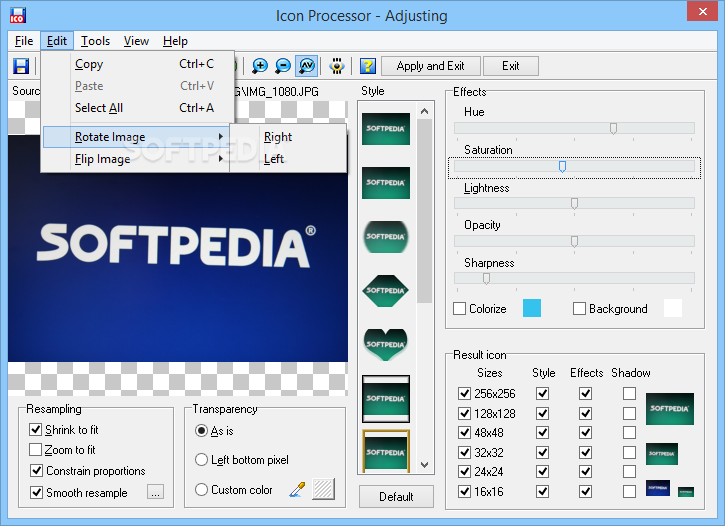Image resolution: width=725 pixels, height=526 pixels.
Task: Choose Right in Rotate Image submenu
Action: [x=288, y=137]
